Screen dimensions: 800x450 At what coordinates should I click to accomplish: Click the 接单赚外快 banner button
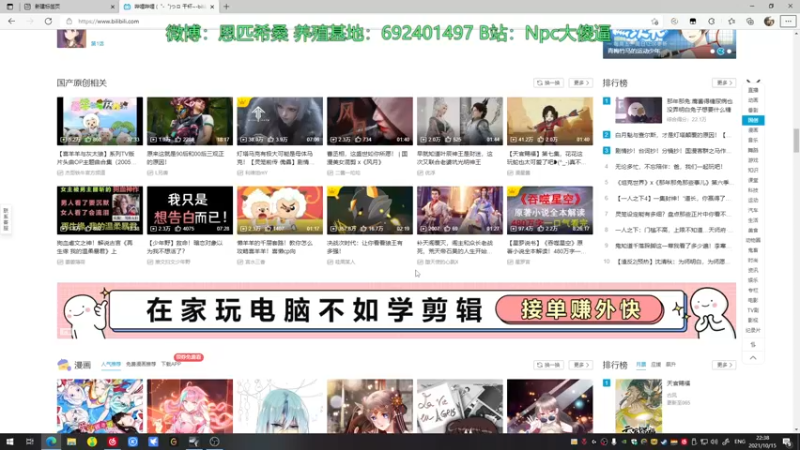click(580, 310)
